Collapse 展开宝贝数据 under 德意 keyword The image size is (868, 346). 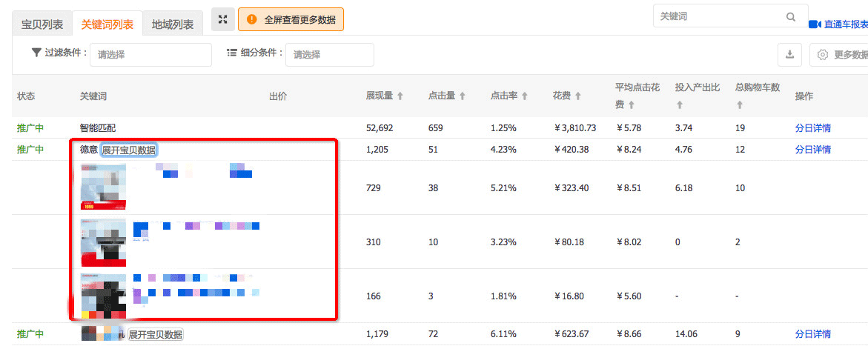click(x=129, y=150)
